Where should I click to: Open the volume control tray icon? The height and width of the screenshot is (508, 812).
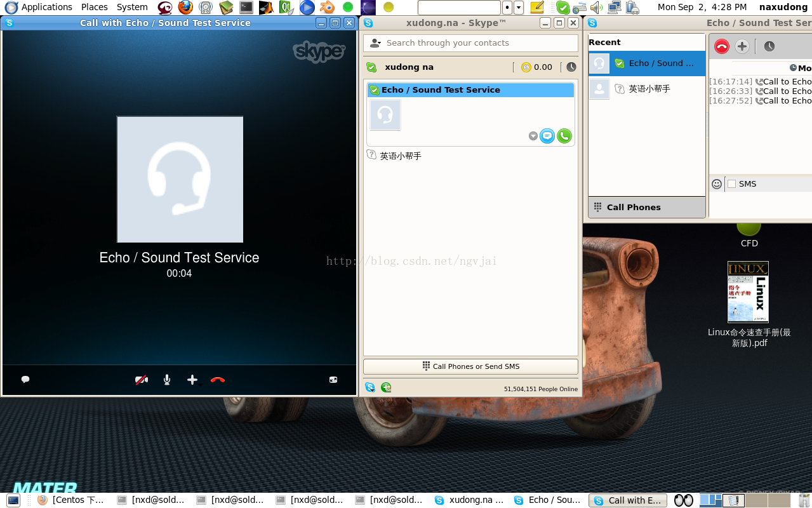(596, 8)
